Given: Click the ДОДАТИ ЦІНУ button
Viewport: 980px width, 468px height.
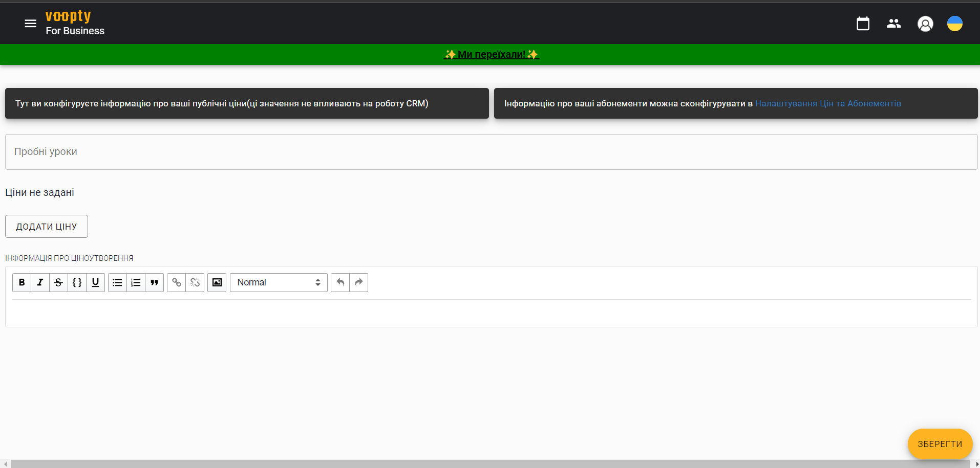Looking at the screenshot, I should click(46, 226).
